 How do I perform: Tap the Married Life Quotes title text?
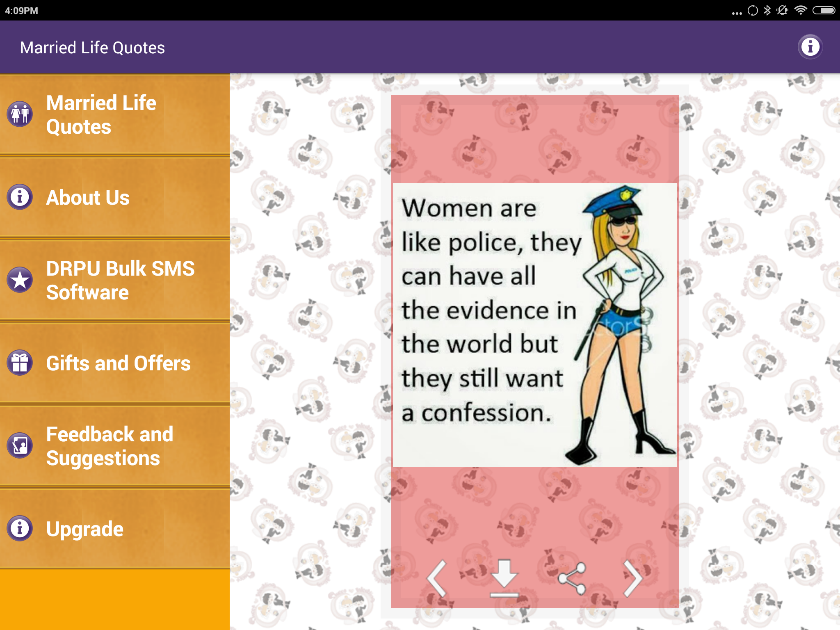click(93, 48)
